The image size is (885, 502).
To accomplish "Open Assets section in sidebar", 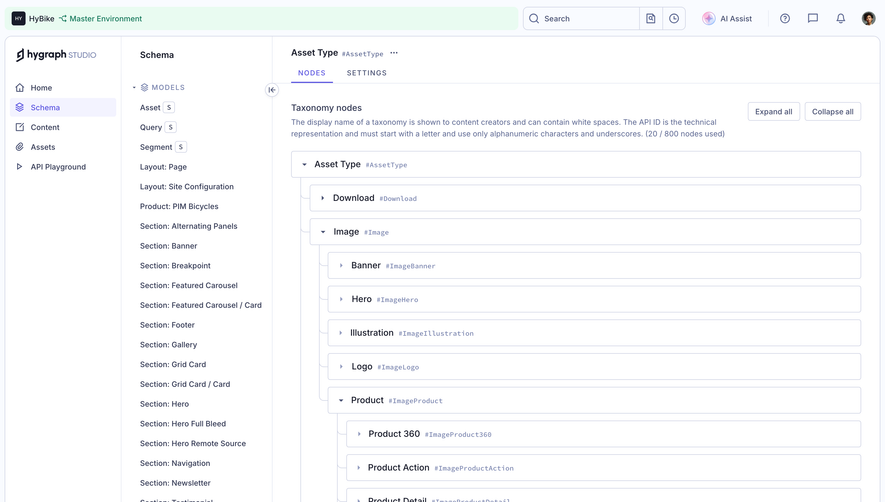I will [x=63, y=147].
